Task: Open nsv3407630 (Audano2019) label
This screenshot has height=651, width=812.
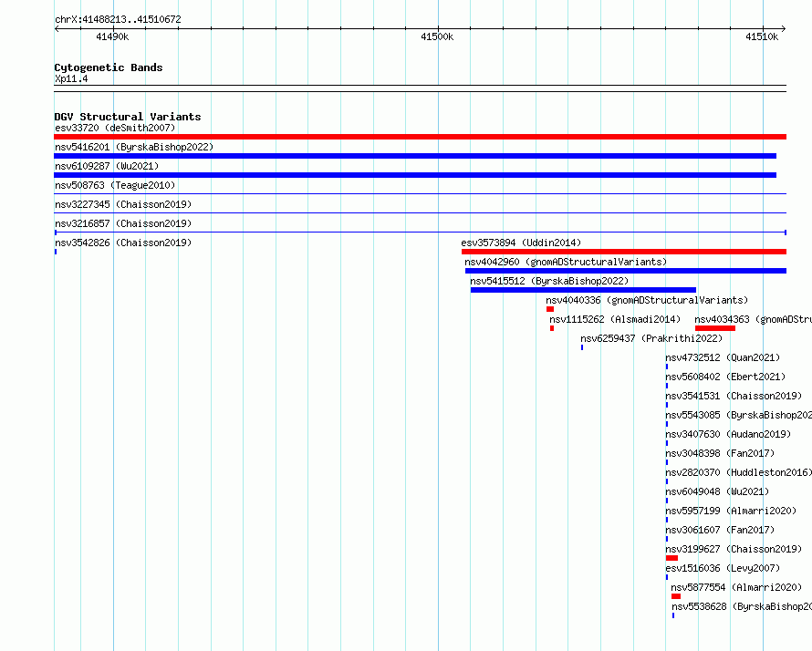Action: (728, 434)
